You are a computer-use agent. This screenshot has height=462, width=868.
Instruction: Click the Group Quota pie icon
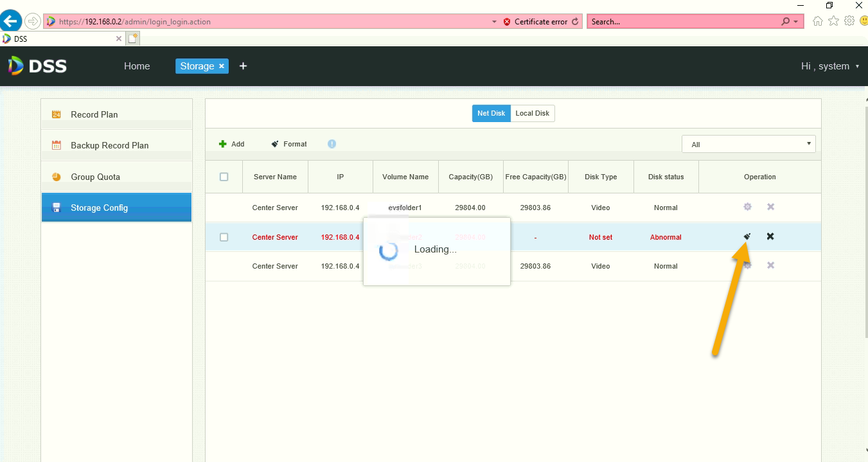(x=56, y=177)
